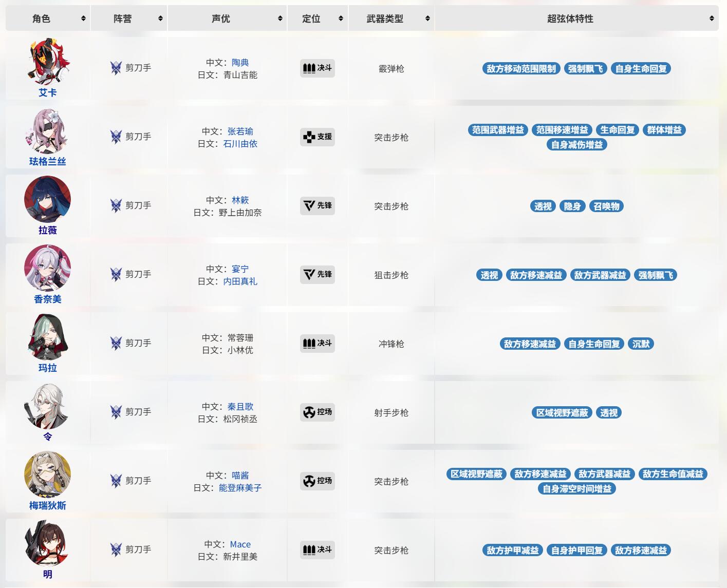Sort using the 超弦体特性 header arrows
727x588 pixels.
[712, 18]
